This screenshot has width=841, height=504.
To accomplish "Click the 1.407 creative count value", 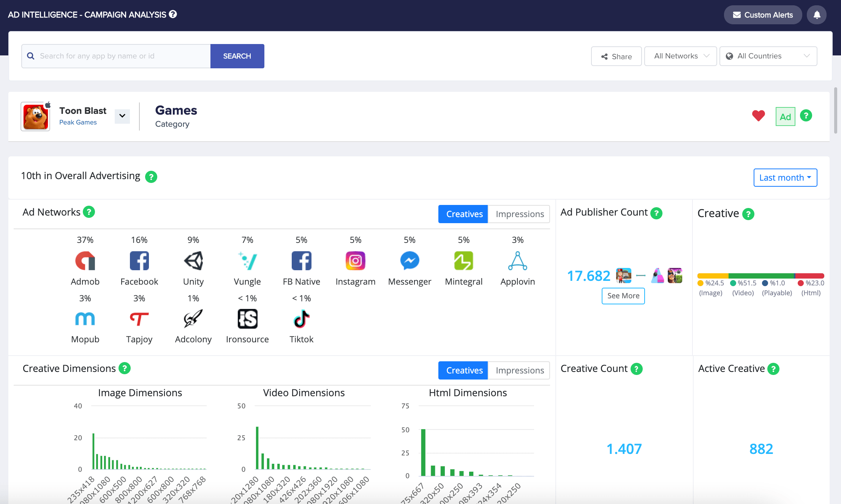I will (624, 449).
